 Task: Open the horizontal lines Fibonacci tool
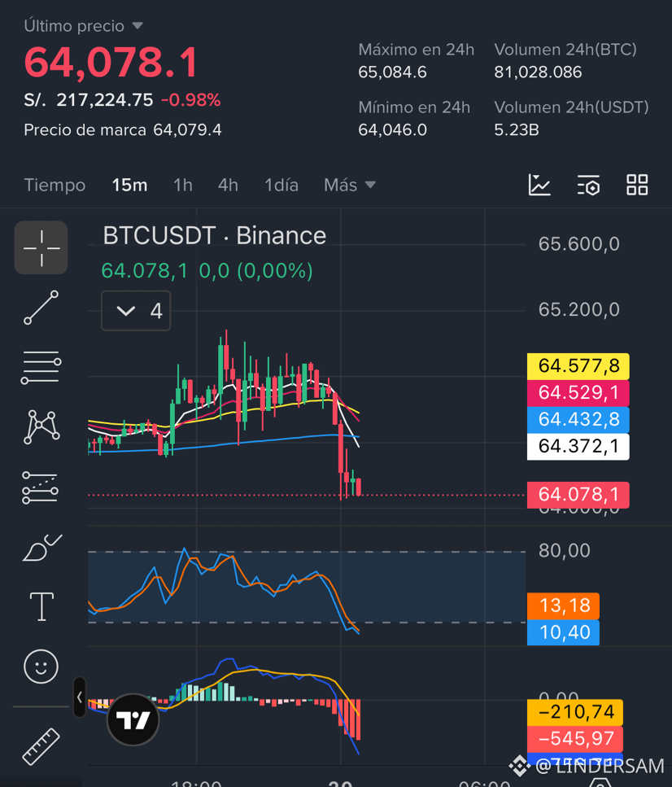coord(41,367)
